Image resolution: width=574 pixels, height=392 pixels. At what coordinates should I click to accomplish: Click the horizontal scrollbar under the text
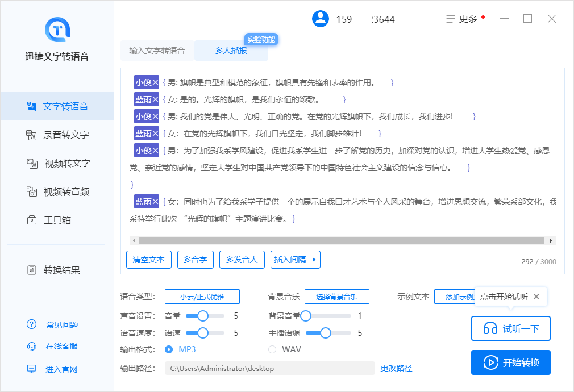[341, 240]
